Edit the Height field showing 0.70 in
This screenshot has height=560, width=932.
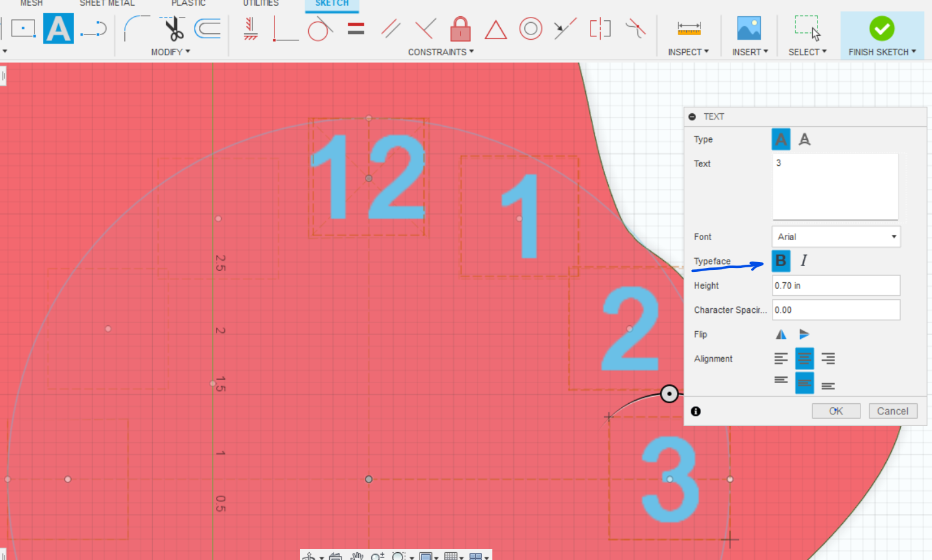point(836,285)
